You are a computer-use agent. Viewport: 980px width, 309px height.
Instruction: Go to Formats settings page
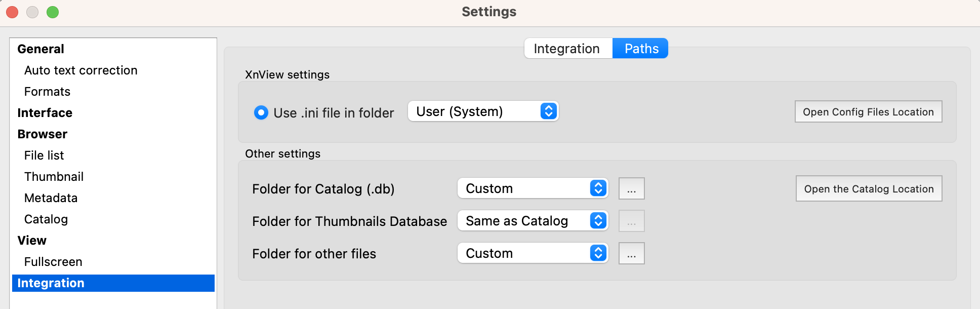[48, 92]
